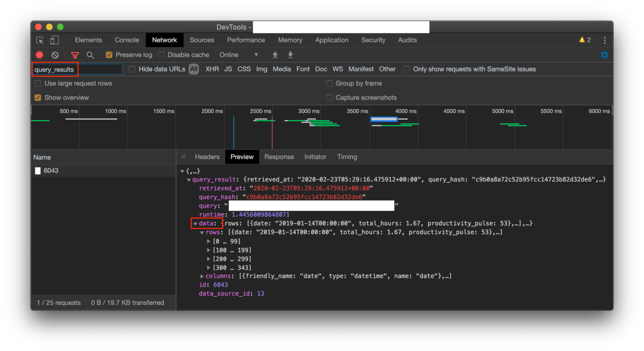Filter requests by Doc
Image resolution: width=644 pixels, height=351 pixels.
click(321, 69)
